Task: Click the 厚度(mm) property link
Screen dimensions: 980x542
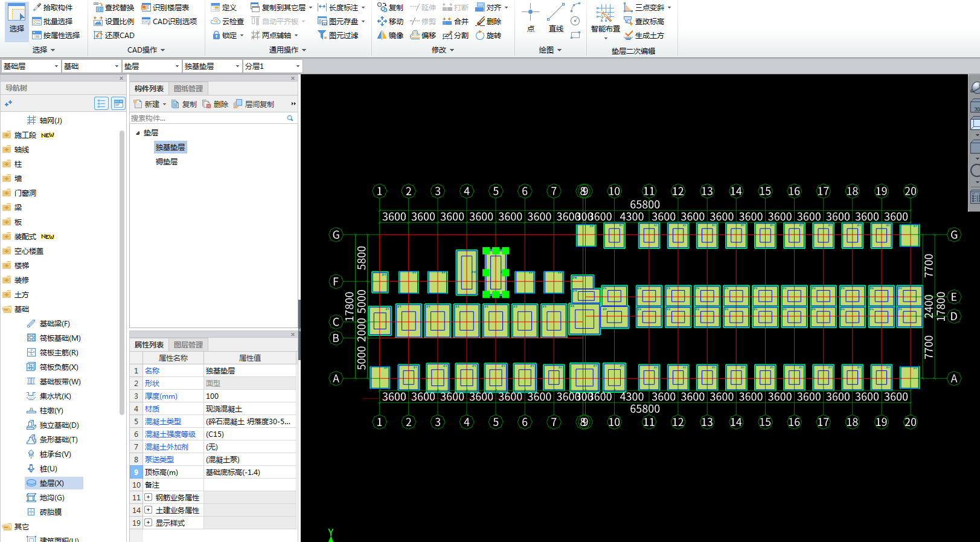Action: (x=161, y=396)
